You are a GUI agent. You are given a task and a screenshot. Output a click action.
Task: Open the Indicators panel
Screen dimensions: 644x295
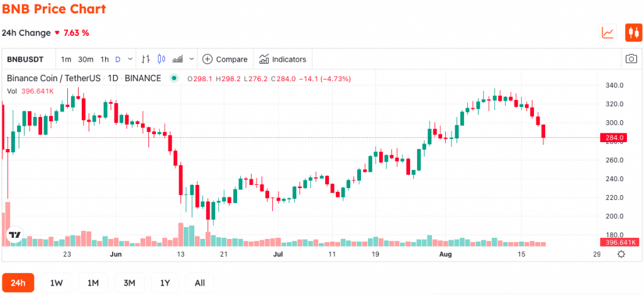coord(282,59)
